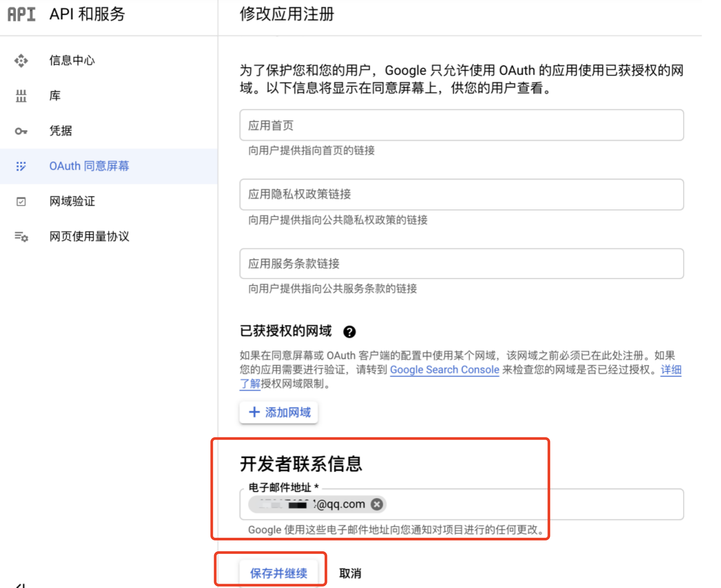Select the 信息中心 dashboard icon
Viewport: 721px width, 588px height.
coord(21,61)
